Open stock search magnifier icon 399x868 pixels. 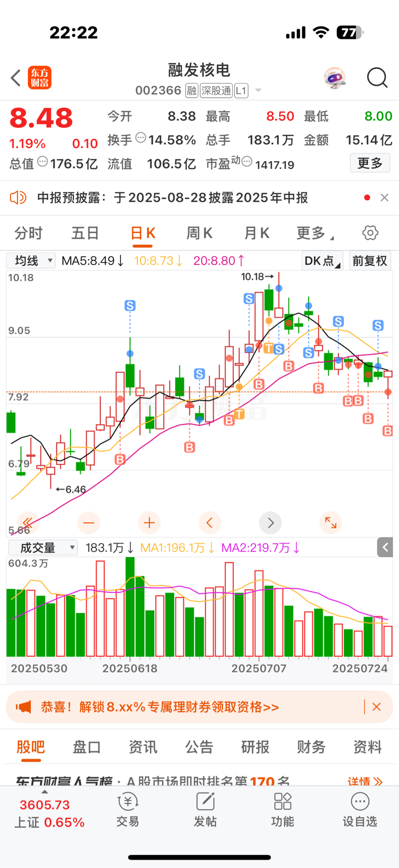377,78
